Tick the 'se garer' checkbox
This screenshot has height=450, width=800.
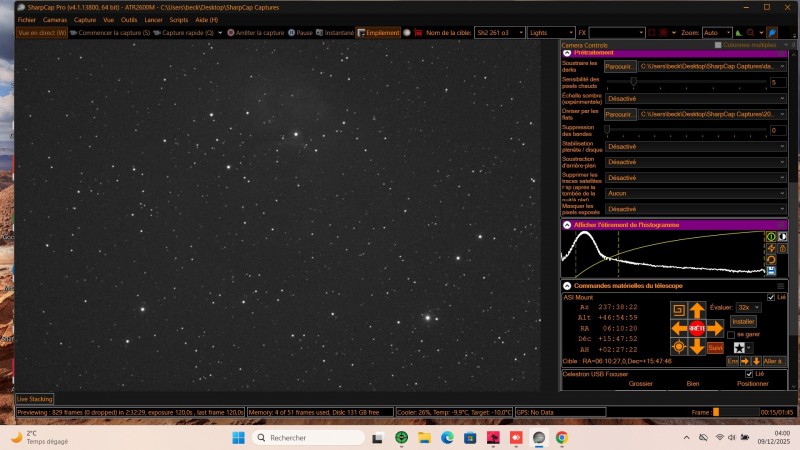point(732,334)
